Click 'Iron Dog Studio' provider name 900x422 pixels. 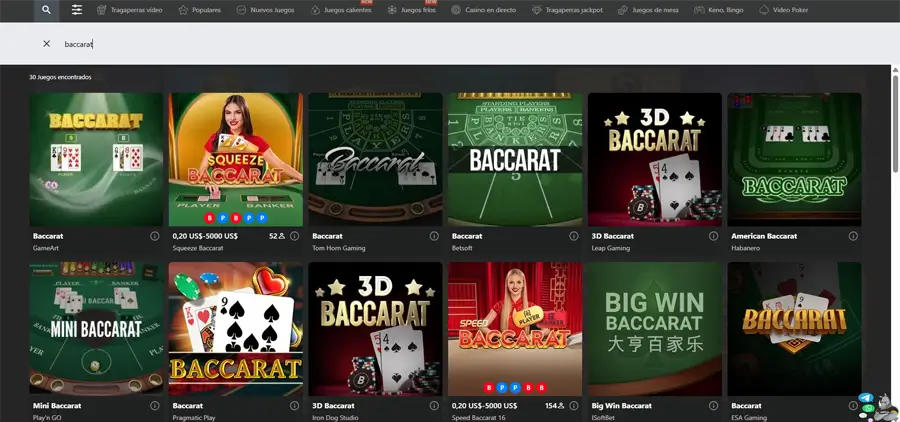pos(335,417)
